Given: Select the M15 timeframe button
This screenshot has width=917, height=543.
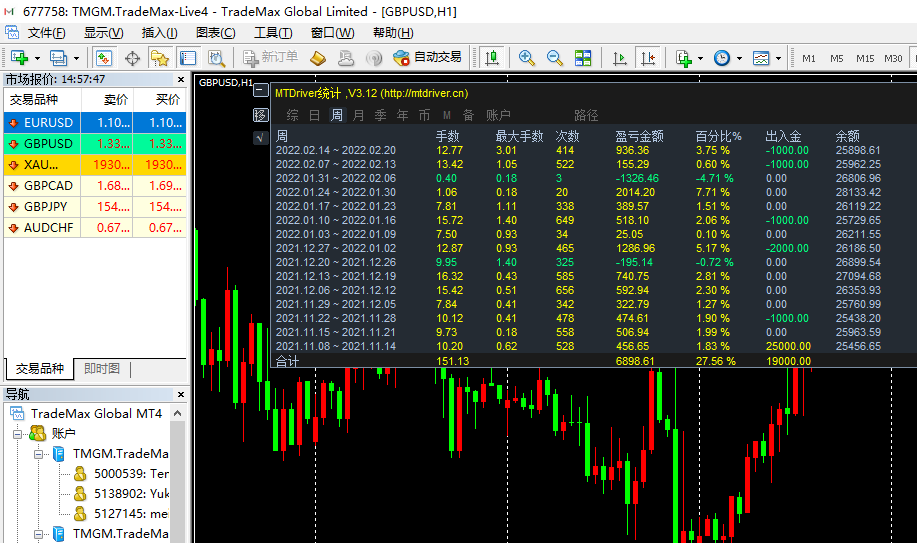Looking at the screenshot, I should [x=865, y=59].
